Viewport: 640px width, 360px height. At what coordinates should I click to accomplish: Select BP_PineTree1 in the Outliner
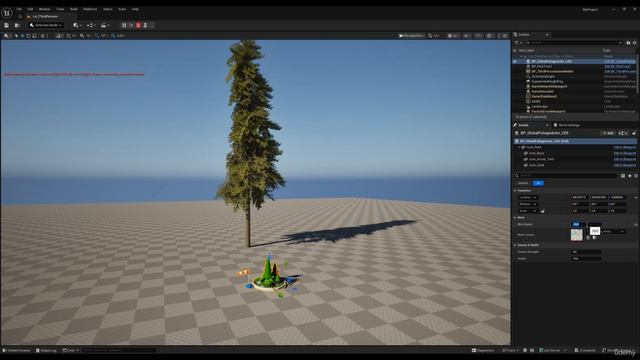point(542,67)
